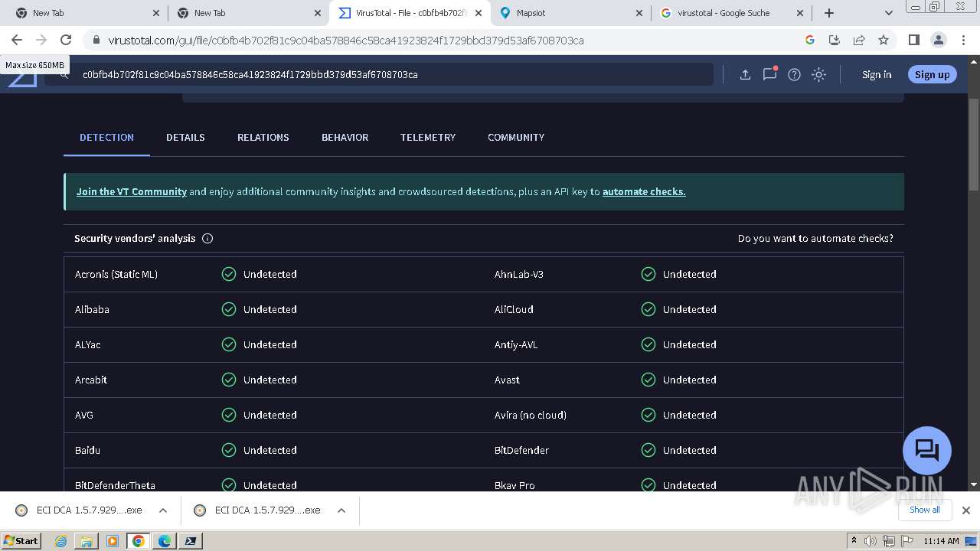Click the taskbar clock showing 11:14 AM
This screenshot has width=980, height=551.
coord(941,541)
